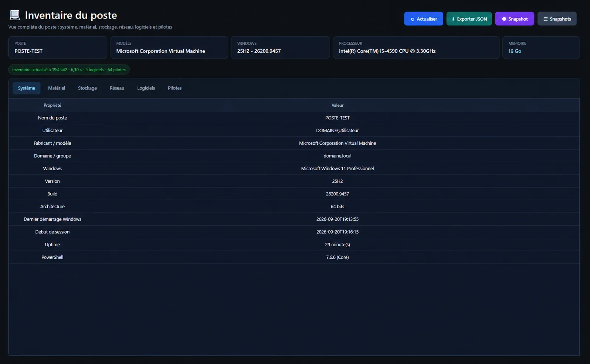Click the circle icon in Snapshot button

point(504,19)
